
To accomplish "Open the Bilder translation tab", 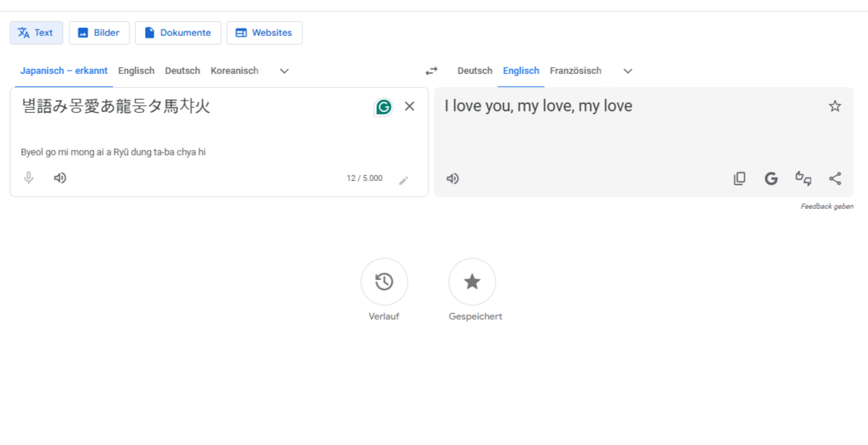I will point(99,33).
